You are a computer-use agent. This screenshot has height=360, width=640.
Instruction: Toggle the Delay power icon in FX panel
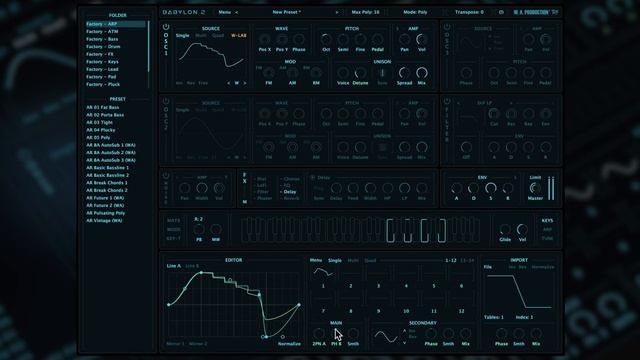(x=313, y=178)
